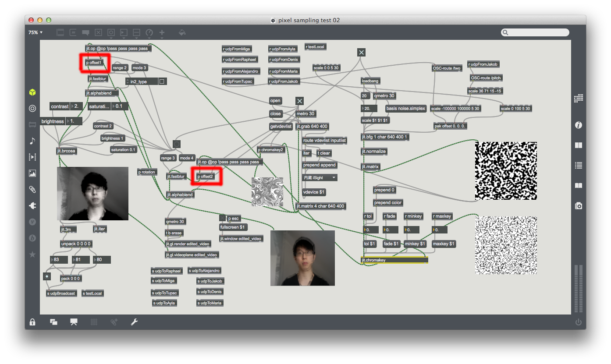Image resolution: width=611 pixels, height=364 pixels.
Task: Toggle patcher lock icon at bottom left
Action: (32, 322)
